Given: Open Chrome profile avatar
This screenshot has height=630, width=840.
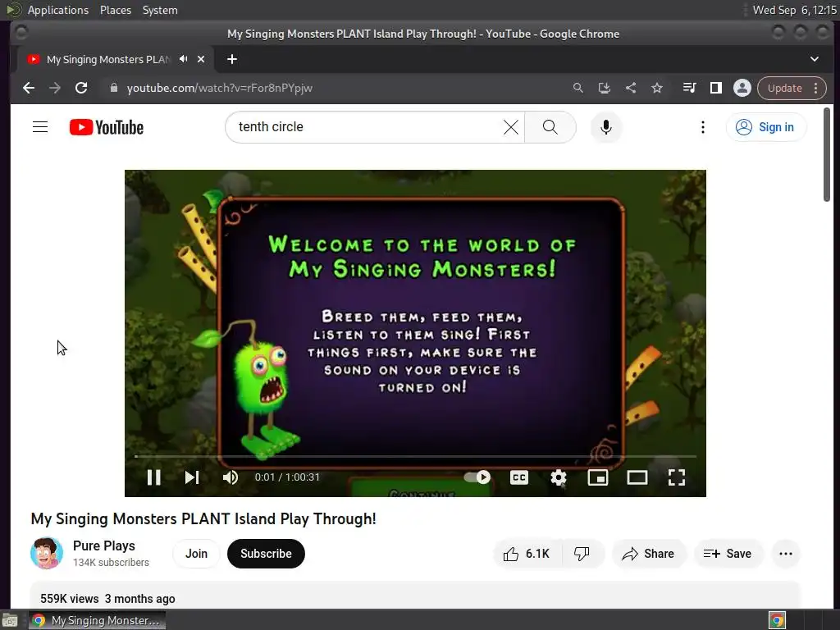Looking at the screenshot, I should 742,88.
